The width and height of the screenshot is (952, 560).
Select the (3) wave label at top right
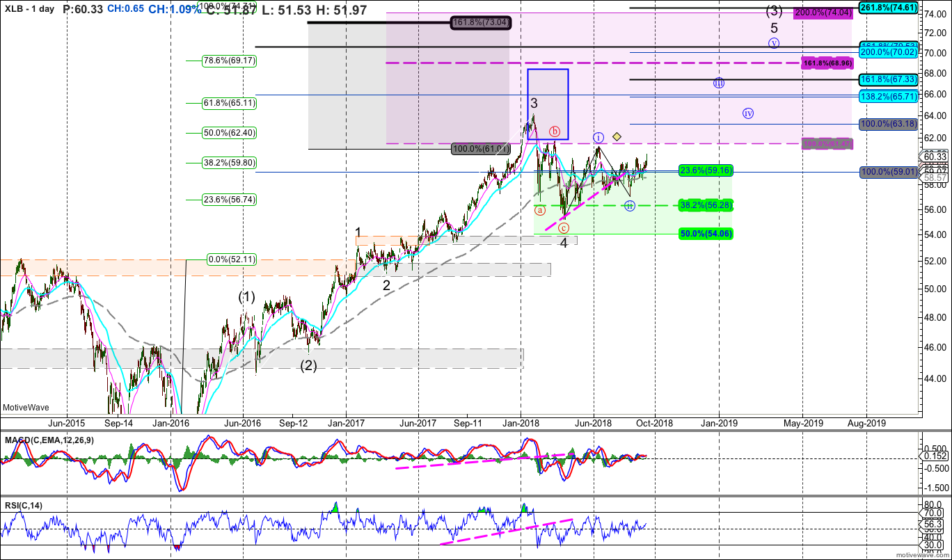click(774, 11)
